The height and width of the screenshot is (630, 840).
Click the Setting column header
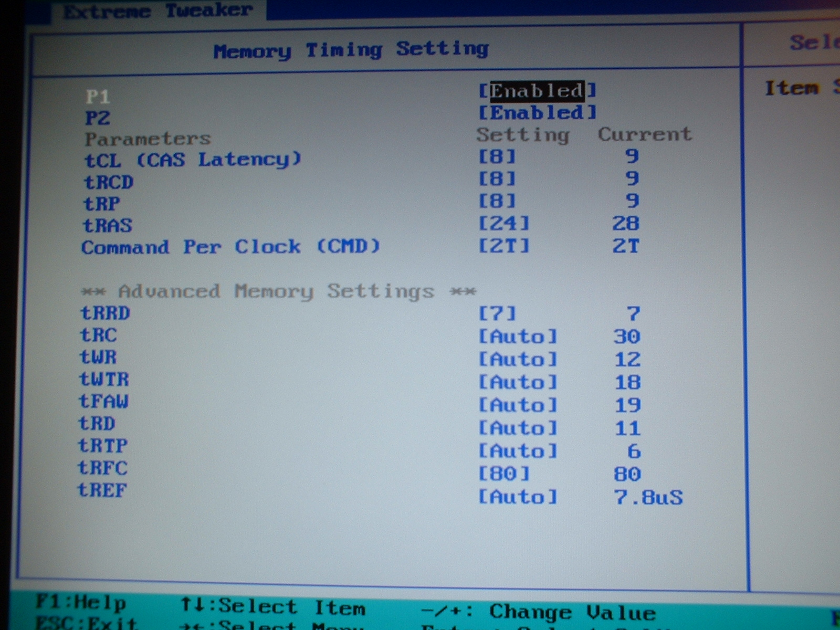pos(523,135)
